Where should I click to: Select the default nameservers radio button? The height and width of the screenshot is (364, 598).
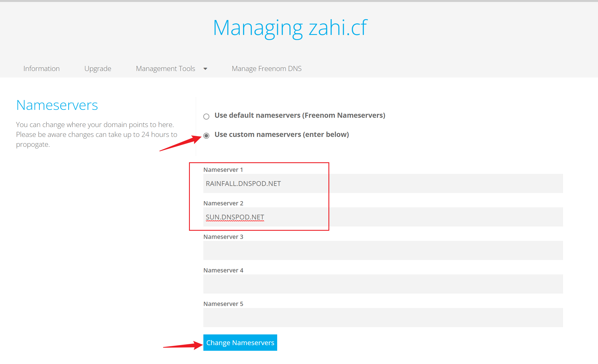tap(206, 116)
